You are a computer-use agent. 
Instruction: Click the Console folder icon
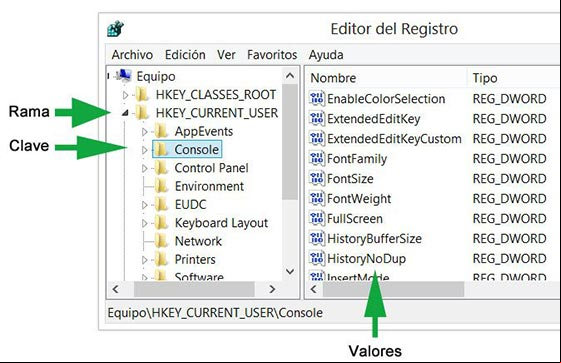click(161, 149)
